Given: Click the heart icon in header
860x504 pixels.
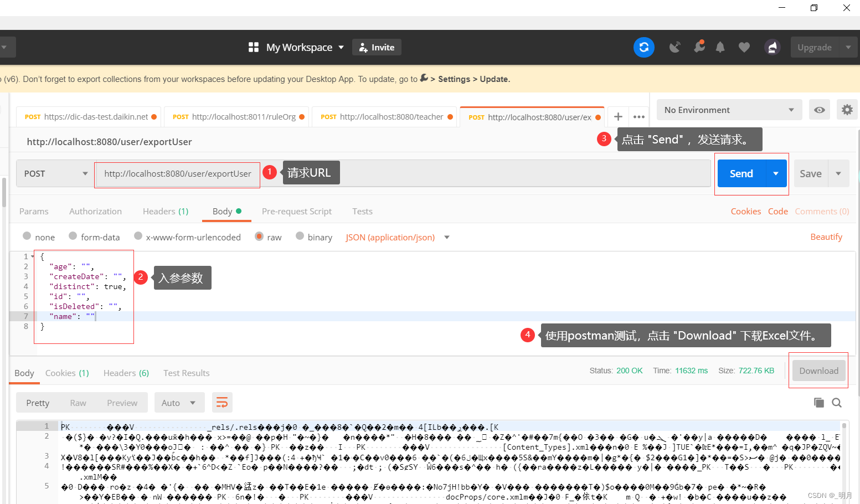Looking at the screenshot, I should coord(744,48).
